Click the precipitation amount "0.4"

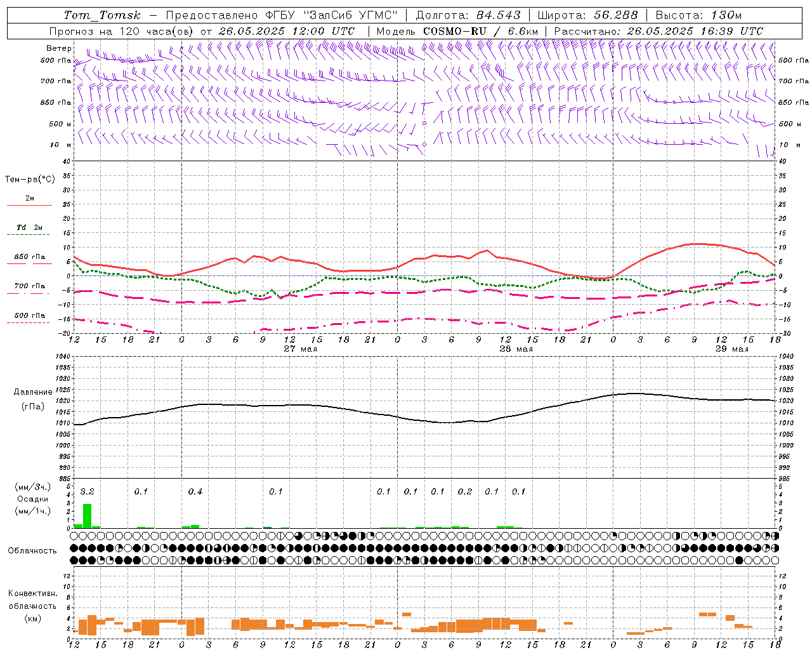click(x=195, y=492)
